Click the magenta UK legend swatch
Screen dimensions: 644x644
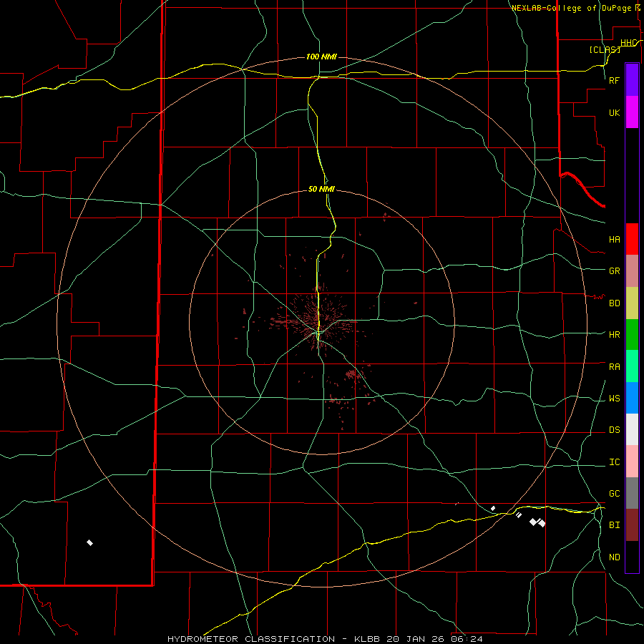click(x=632, y=112)
